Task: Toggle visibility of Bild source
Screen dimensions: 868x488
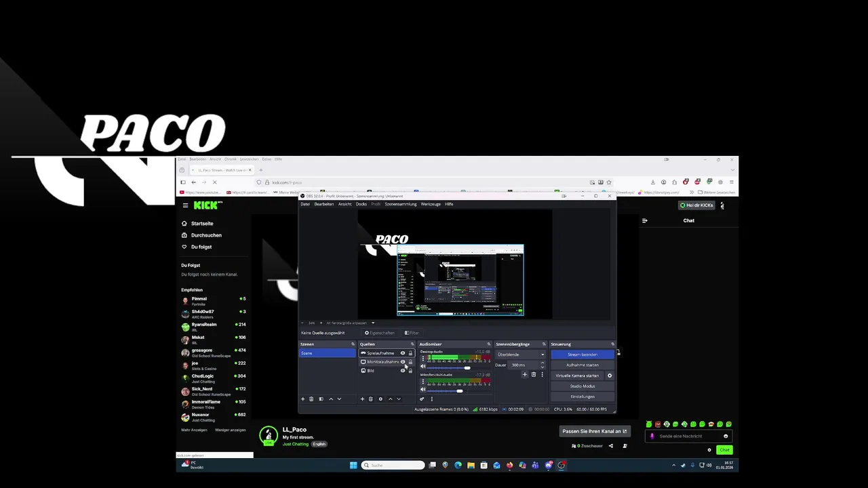Action: point(403,371)
